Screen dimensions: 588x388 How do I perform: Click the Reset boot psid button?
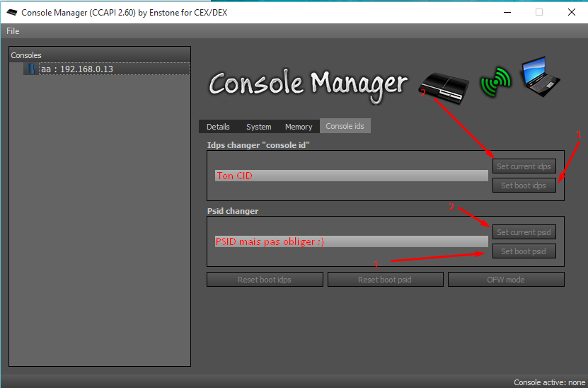(385, 280)
